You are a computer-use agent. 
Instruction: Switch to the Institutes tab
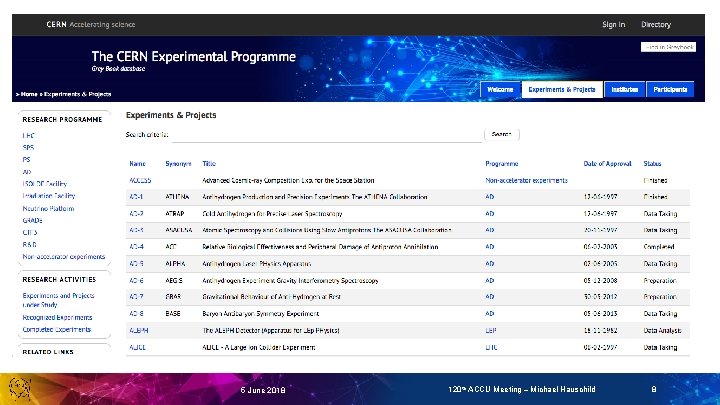[x=624, y=90]
